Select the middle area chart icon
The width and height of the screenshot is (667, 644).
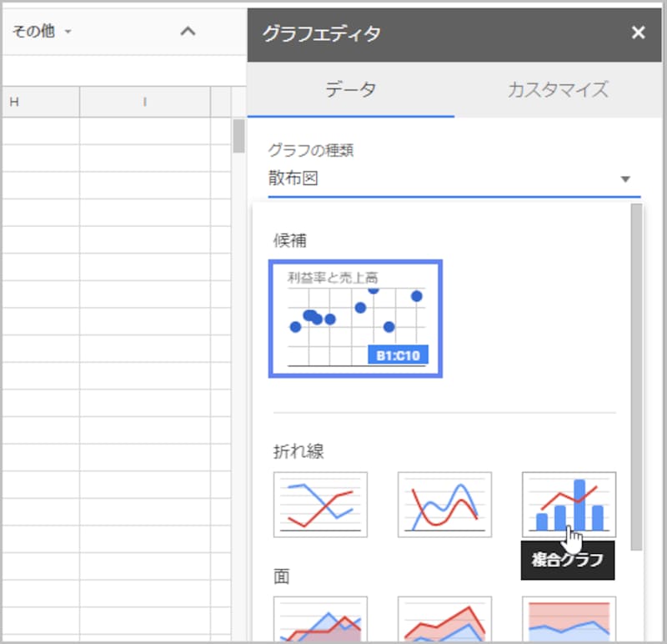[x=444, y=617]
